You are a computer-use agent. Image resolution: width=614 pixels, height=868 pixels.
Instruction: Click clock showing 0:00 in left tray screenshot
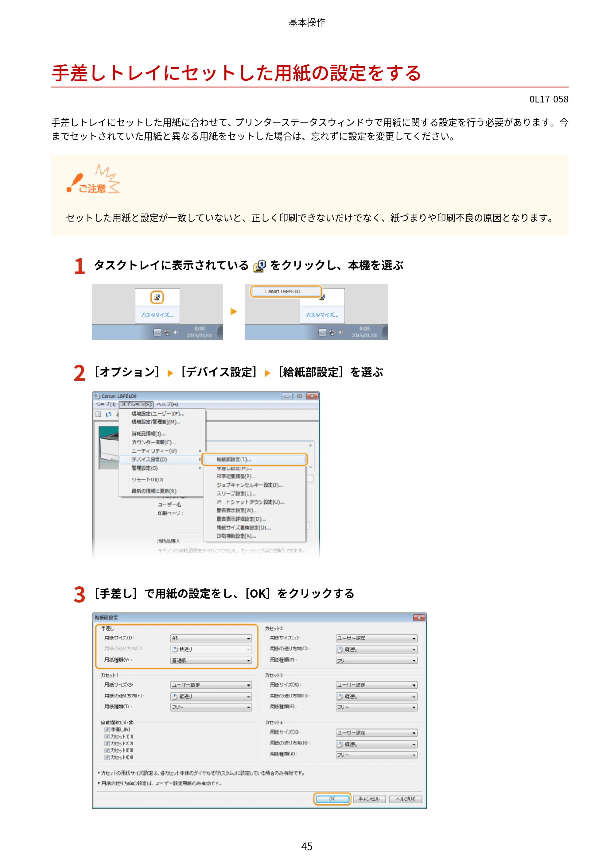click(199, 329)
